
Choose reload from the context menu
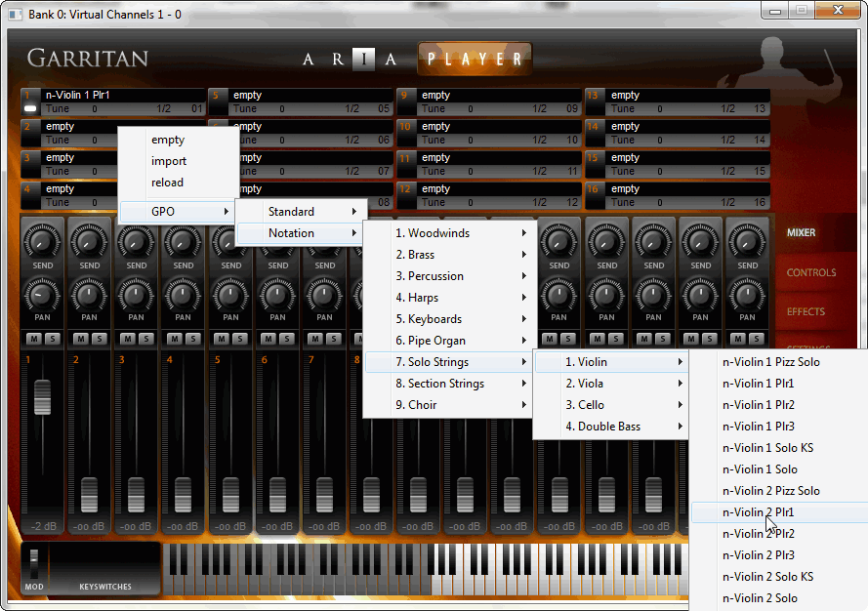pos(167,183)
